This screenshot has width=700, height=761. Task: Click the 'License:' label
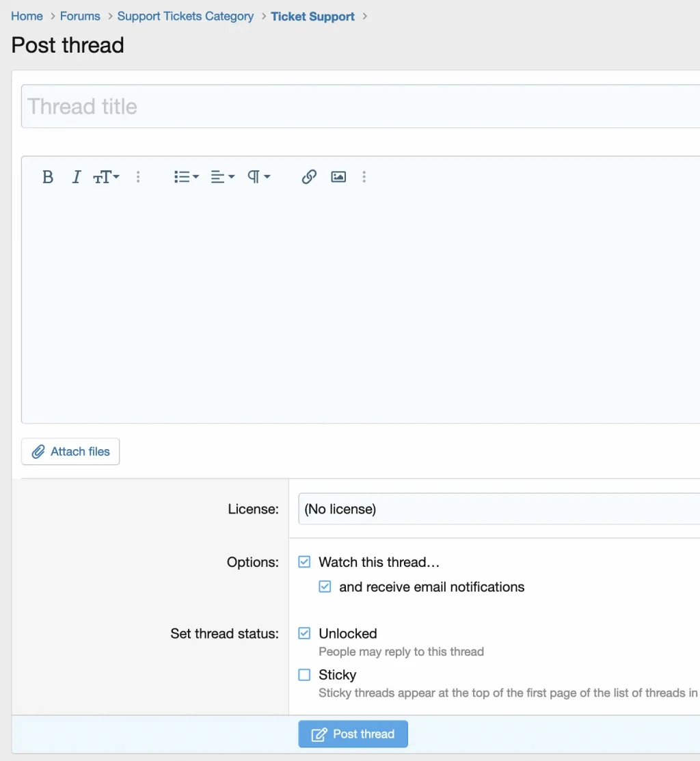pyautogui.click(x=253, y=509)
